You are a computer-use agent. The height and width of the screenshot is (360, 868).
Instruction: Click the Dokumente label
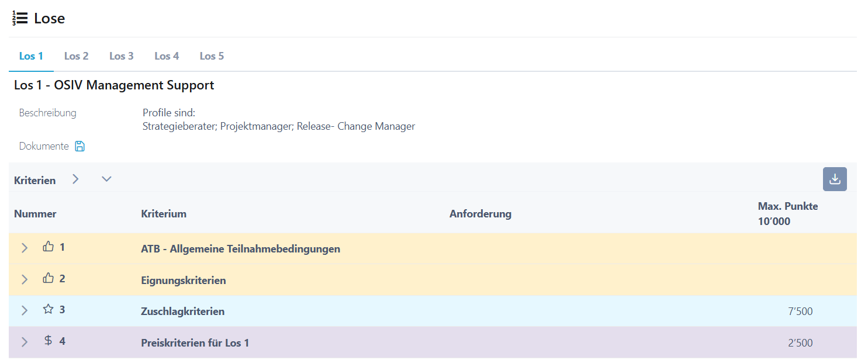click(44, 146)
